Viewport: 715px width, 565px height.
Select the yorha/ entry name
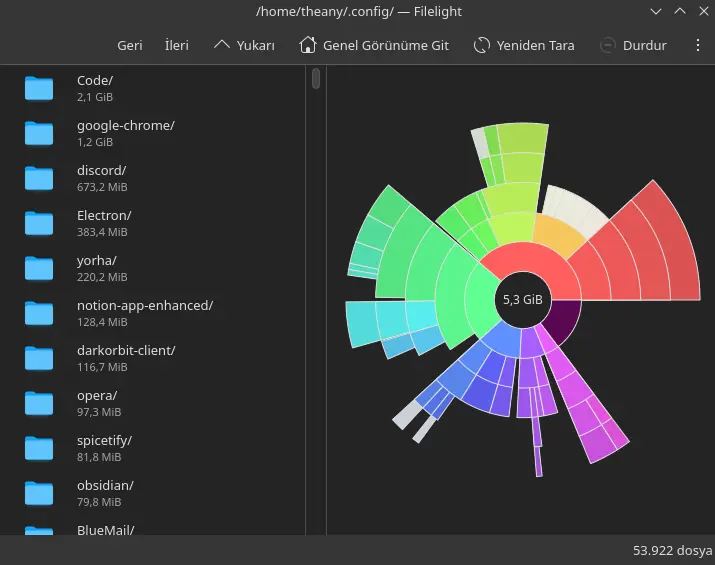tap(97, 261)
